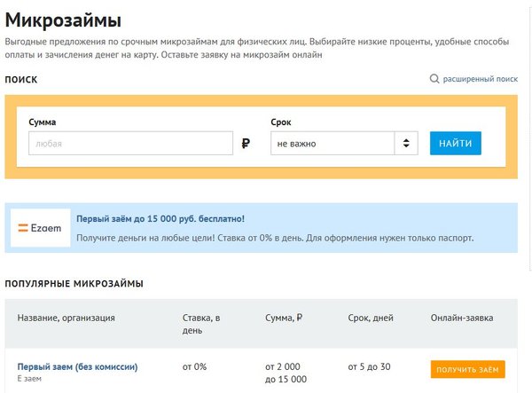Click the ПОПУЛЯРНЫЕ МИКРОЗАЙМЫ section heading
Screen dimensions: 532x393
tap(74, 284)
